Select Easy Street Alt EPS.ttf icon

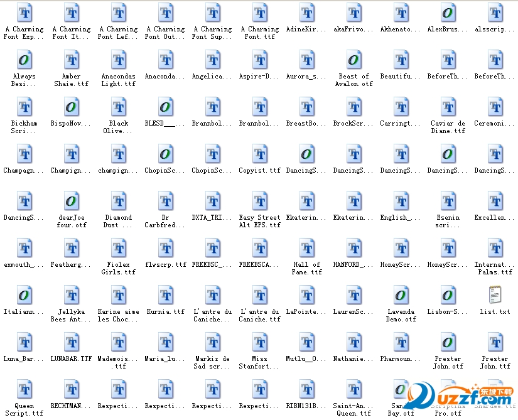[x=260, y=201]
